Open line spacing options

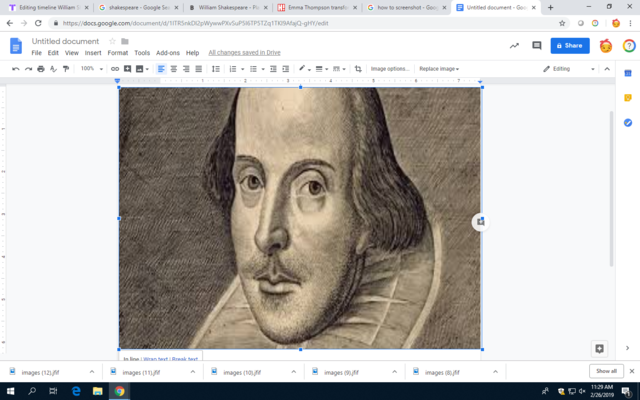click(x=216, y=69)
